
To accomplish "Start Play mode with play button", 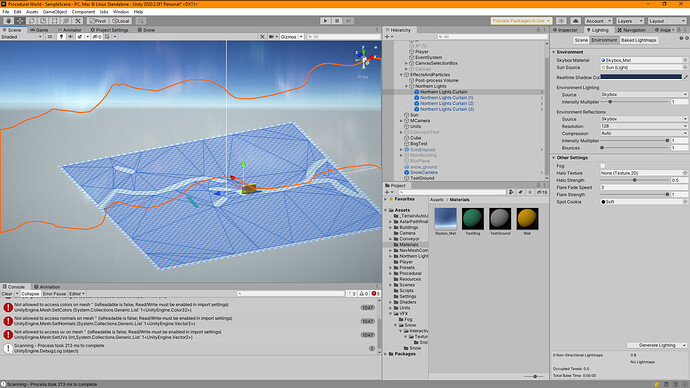I will [x=325, y=21].
